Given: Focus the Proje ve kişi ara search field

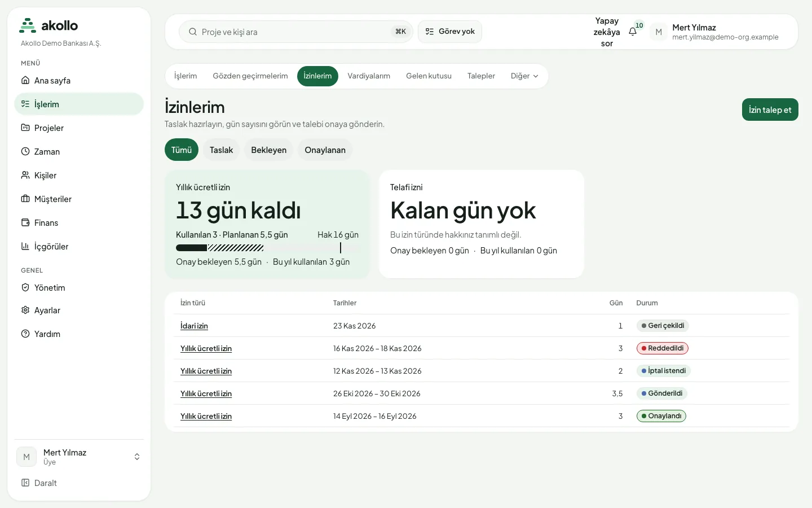Looking at the screenshot, I should coord(296,32).
